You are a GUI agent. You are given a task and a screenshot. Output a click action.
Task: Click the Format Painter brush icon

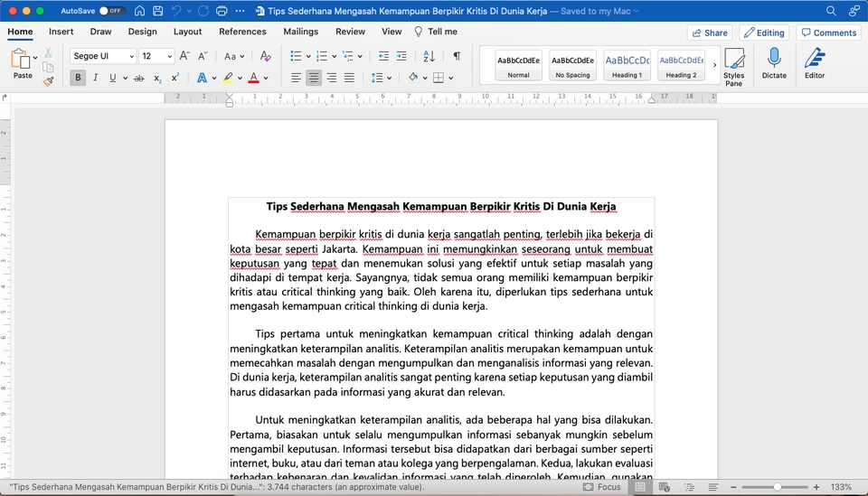(x=48, y=80)
